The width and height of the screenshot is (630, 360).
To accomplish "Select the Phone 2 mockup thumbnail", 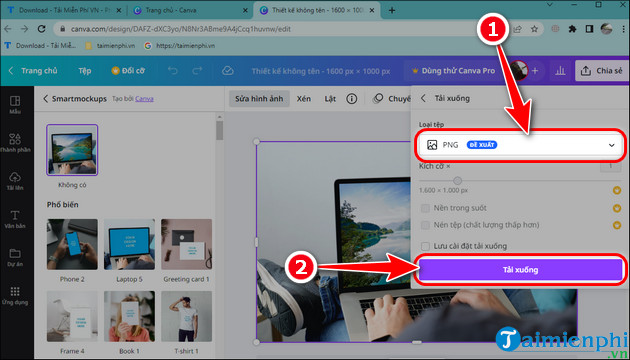I will click(x=72, y=244).
